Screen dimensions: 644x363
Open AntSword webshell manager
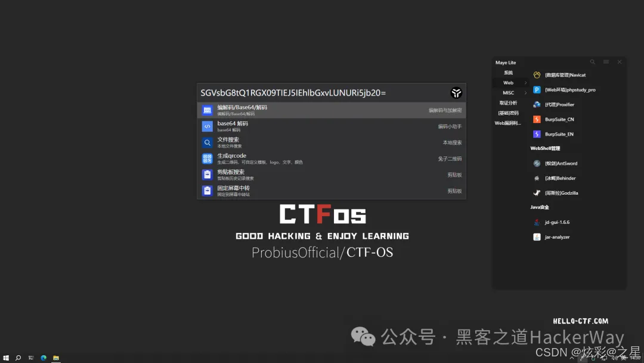coord(561,163)
